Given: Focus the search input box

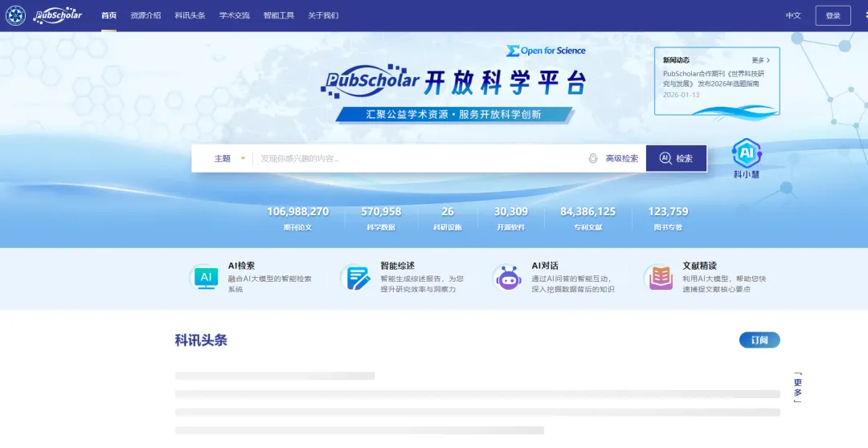Looking at the screenshot, I should pos(419,158).
